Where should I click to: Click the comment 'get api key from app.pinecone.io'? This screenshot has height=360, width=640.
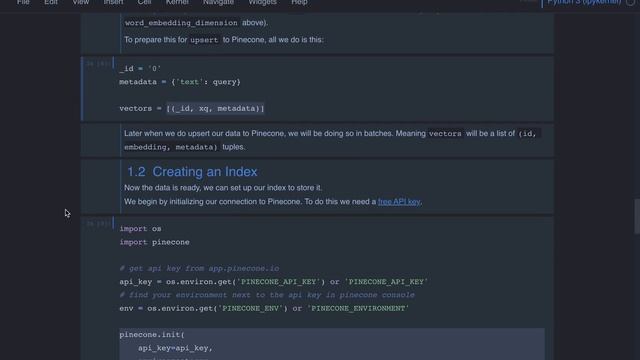point(199,269)
